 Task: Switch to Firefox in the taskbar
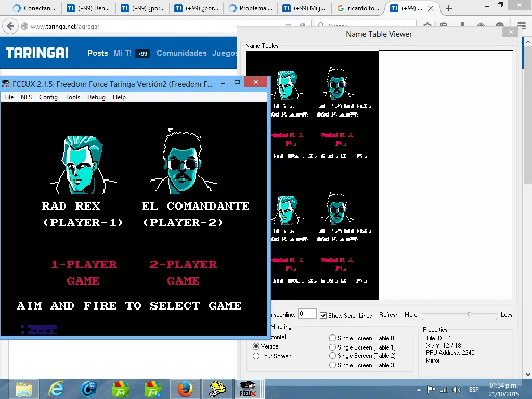point(185,389)
